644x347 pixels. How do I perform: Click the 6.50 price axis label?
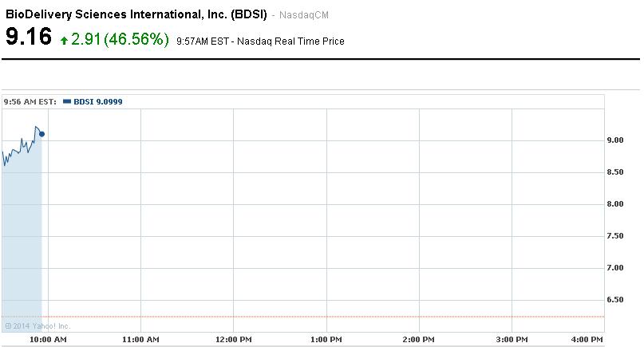click(615, 300)
